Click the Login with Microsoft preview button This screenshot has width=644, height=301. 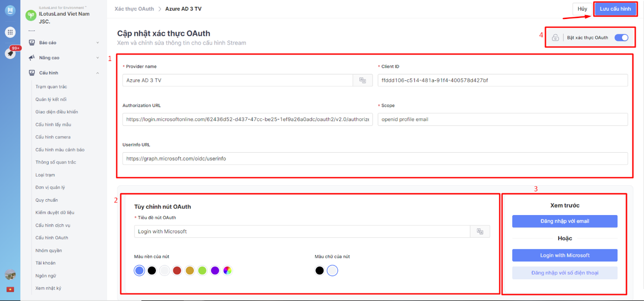point(565,255)
